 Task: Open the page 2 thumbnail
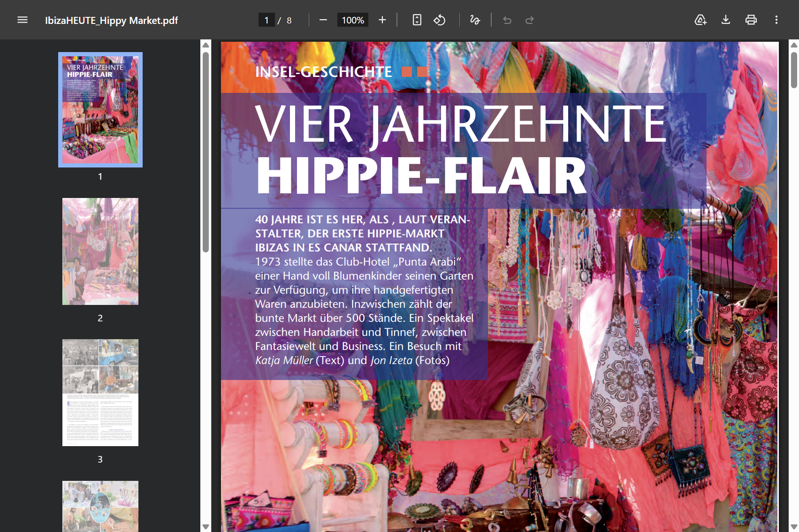point(100,251)
